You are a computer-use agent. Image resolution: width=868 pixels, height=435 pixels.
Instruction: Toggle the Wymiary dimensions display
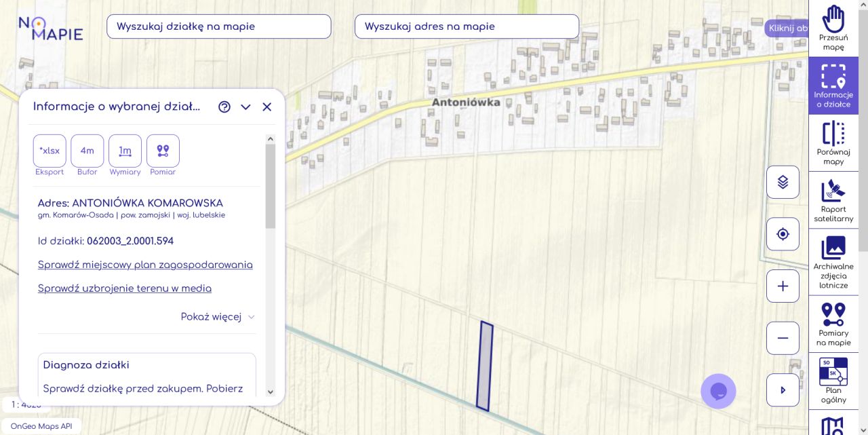(x=125, y=151)
